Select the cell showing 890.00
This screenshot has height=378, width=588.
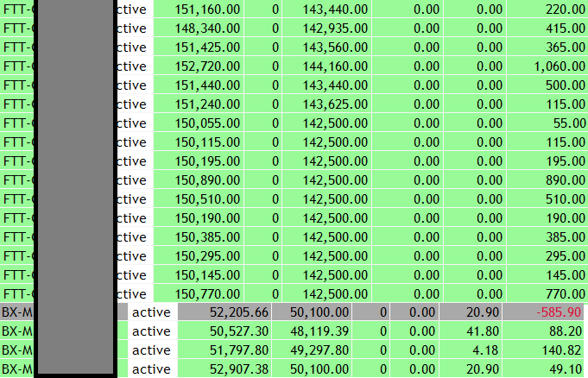547,180
